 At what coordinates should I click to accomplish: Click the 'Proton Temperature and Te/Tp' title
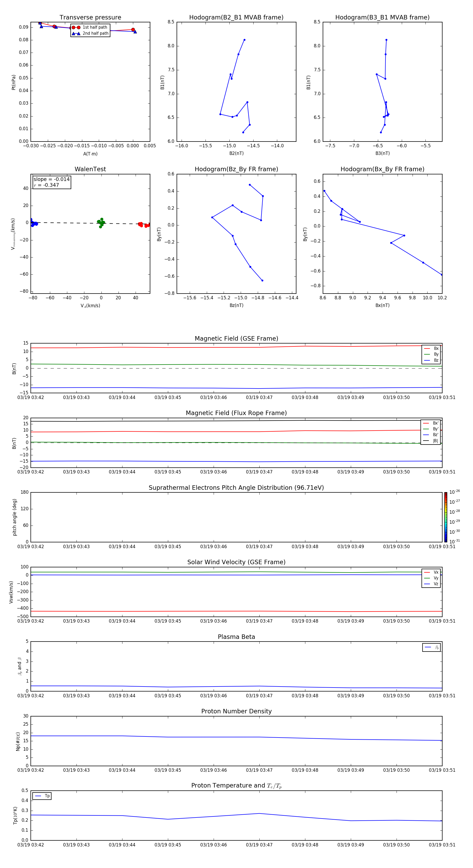(236, 786)
